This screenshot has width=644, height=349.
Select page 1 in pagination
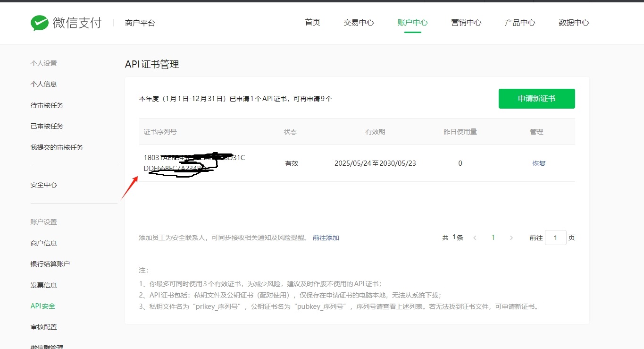(493, 238)
